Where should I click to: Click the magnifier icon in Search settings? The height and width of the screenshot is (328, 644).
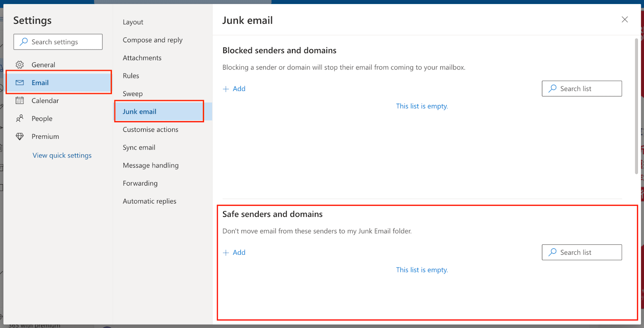(x=24, y=42)
